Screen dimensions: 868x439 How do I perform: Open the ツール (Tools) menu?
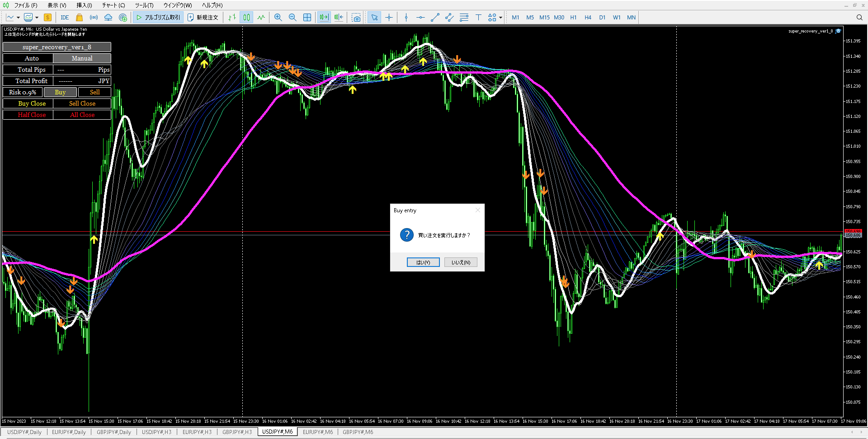(144, 5)
